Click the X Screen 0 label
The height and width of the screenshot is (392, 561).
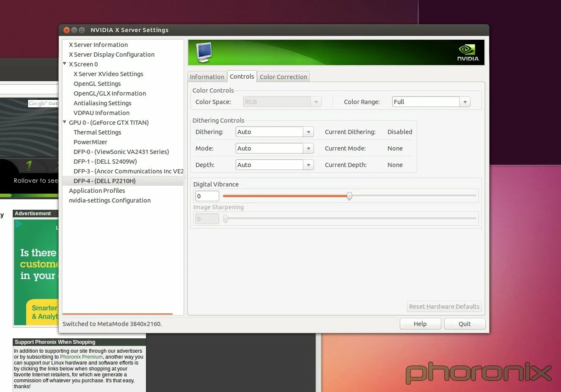[x=83, y=64]
